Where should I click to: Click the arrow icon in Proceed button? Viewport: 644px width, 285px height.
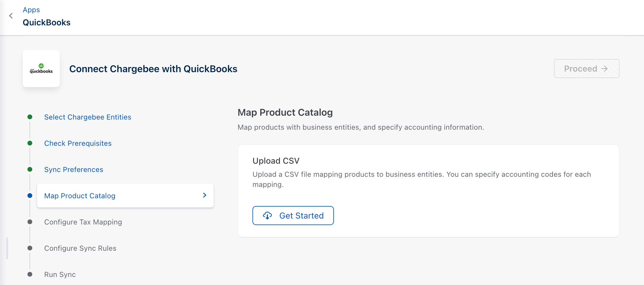(605, 69)
